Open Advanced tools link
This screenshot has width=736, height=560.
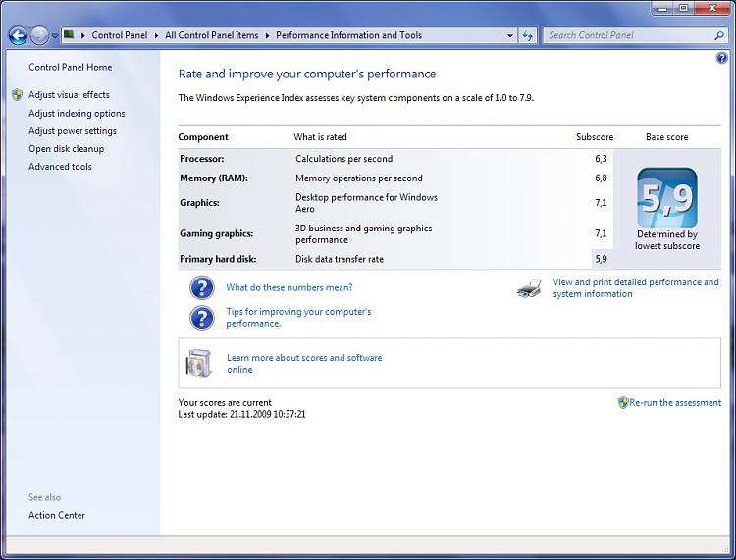click(60, 167)
